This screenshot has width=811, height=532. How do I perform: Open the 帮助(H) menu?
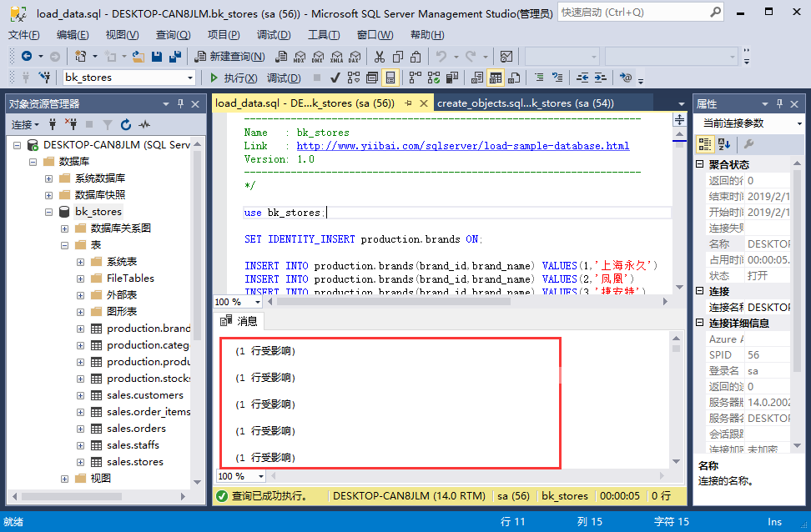click(427, 35)
